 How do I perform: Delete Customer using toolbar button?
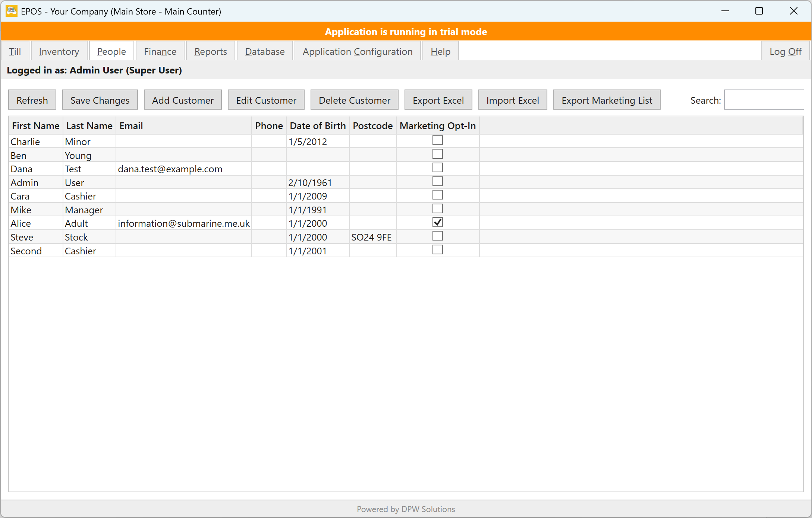tap(354, 100)
